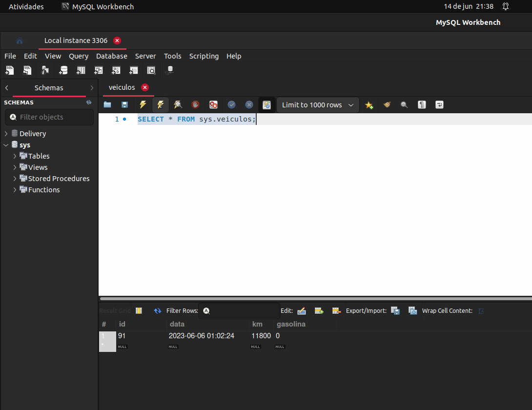Search table data toolbar icon
The height and width of the screenshot is (410, 532).
[x=151, y=70]
